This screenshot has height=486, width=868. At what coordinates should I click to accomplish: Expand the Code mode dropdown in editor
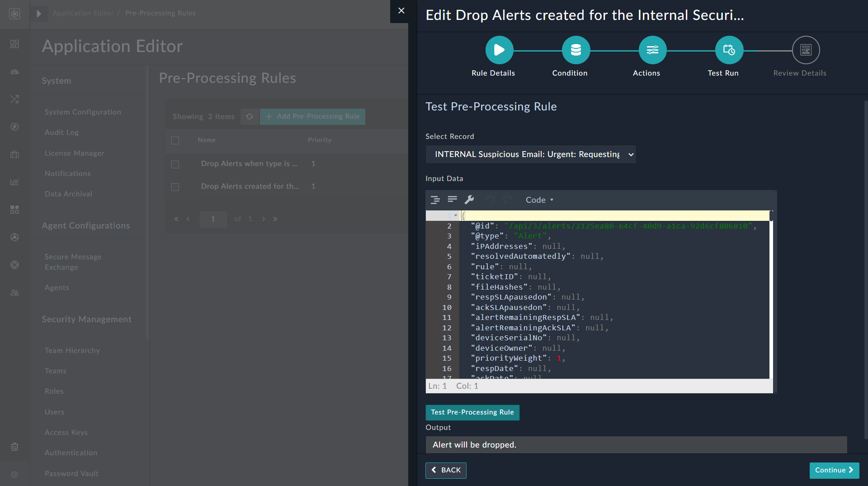539,200
